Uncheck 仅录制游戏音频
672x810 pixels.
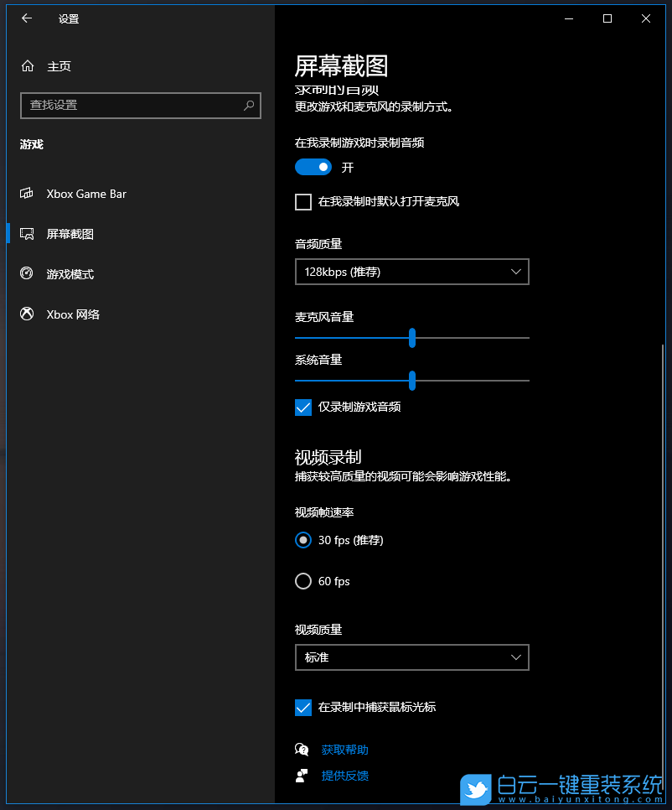click(303, 407)
